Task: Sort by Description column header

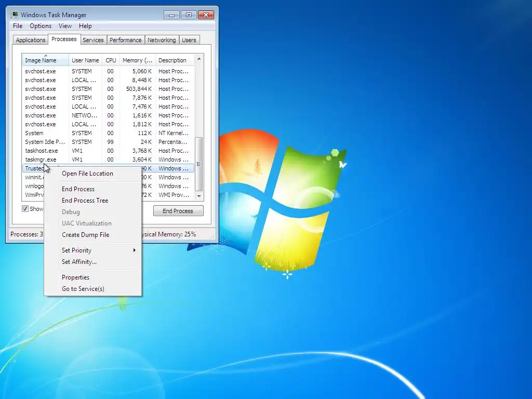Action: click(175, 60)
